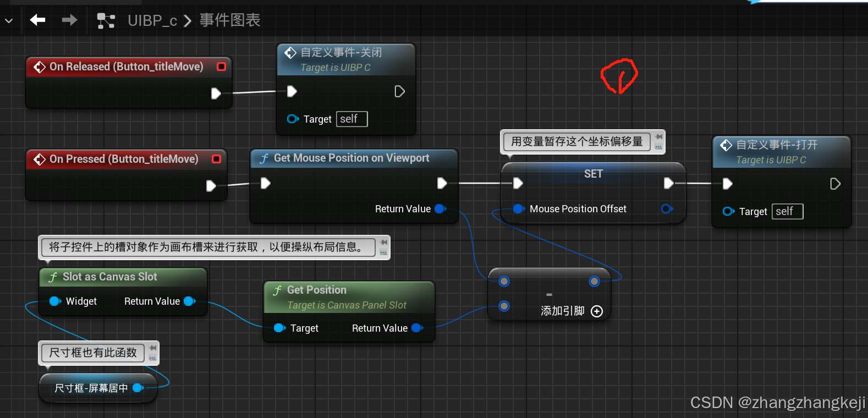Screen dimensions: 868x418
Task: Select Slot as Canvas Slot node title
Action: click(x=110, y=277)
